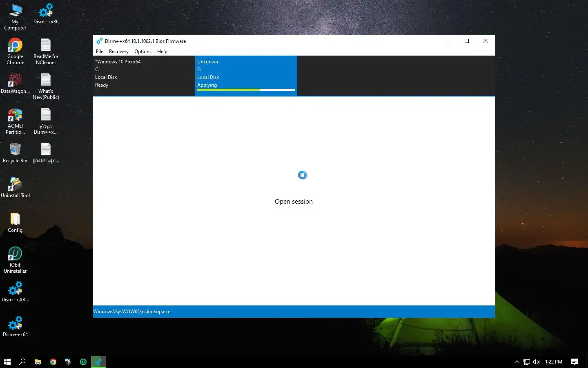The width and height of the screenshot is (588, 368).
Task: Open the My Computer desktop icon
Action: point(15,17)
